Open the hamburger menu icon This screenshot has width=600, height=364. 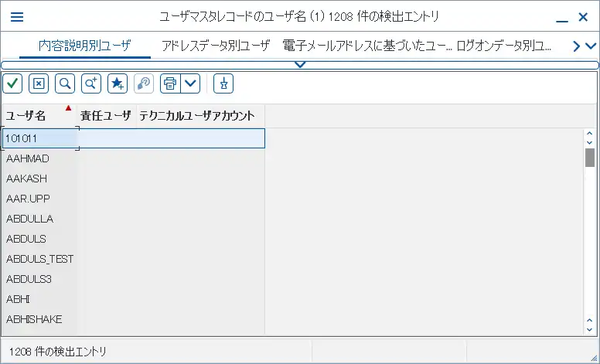[x=17, y=17]
